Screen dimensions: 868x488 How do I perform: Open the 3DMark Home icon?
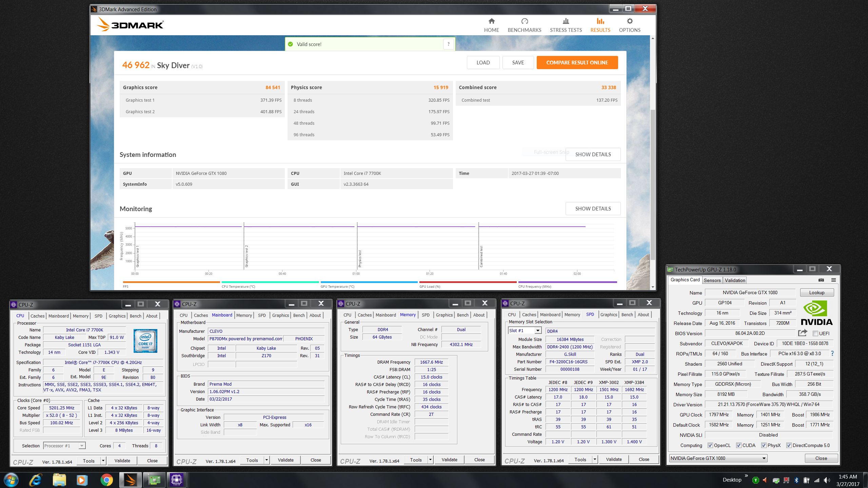coord(491,21)
